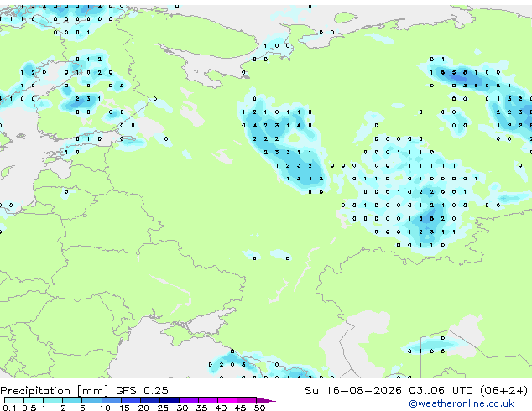Image resolution: width=532 pixels, height=411 pixels.
Task: Select the legend swatch between 0.1 and 0.5
Action: (x=14, y=400)
